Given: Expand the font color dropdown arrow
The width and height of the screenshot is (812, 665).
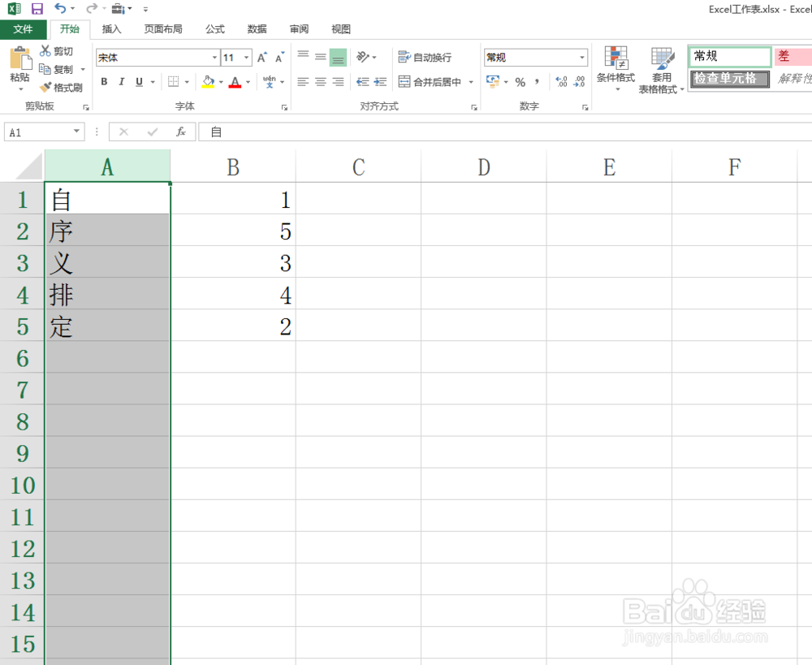Looking at the screenshot, I should (248, 82).
